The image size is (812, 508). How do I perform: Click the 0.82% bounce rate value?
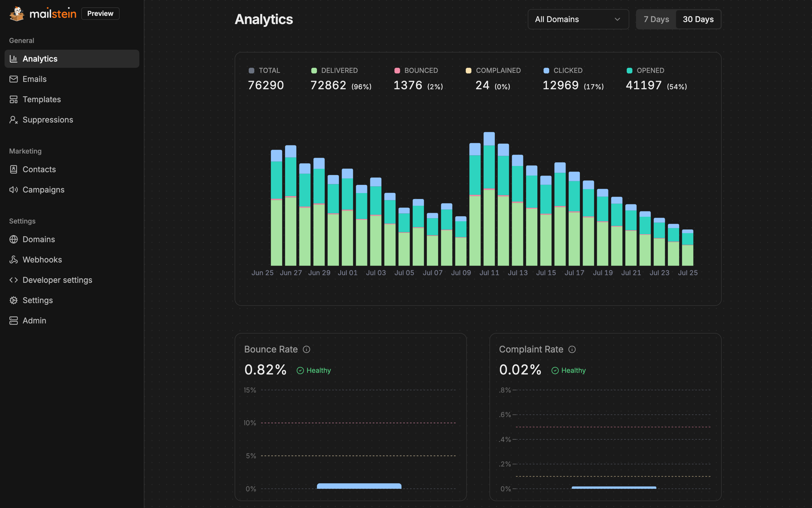coord(266,370)
